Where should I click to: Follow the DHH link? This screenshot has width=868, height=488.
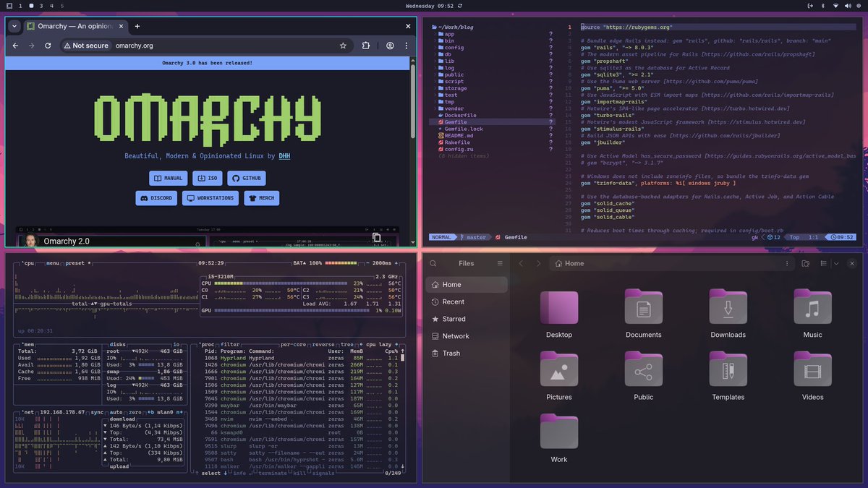point(284,155)
